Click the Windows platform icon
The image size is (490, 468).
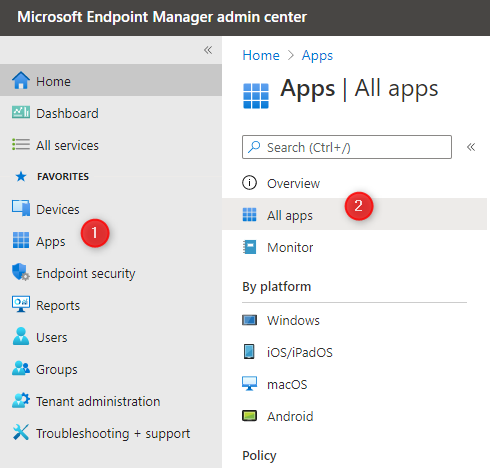(x=249, y=320)
